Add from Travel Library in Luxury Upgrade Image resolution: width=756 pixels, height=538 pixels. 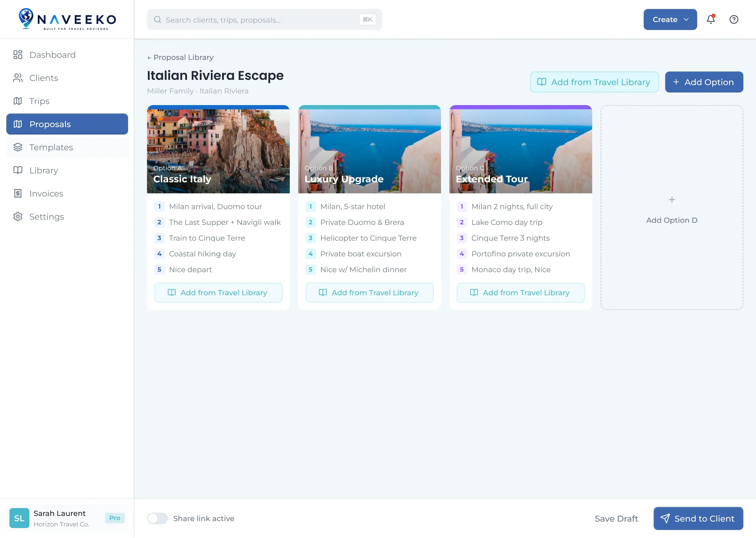coord(369,293)
